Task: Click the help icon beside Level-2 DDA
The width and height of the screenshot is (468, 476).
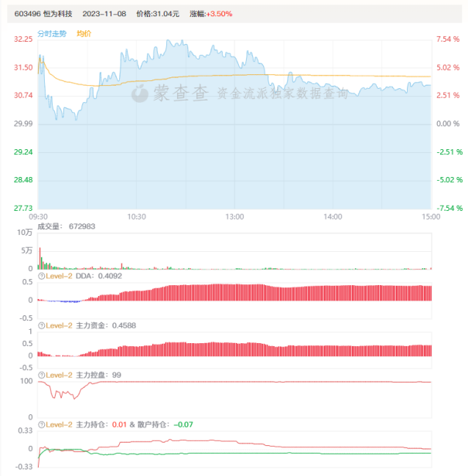Action: click(x=41, y=276)
